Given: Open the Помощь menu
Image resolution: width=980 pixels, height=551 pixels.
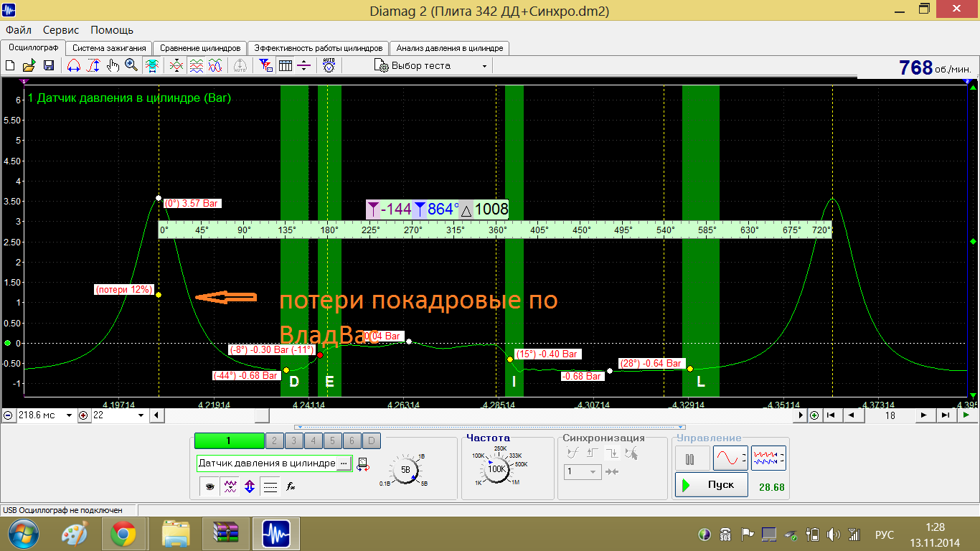Looking at the screenshot, I should [x=112, y=30].
